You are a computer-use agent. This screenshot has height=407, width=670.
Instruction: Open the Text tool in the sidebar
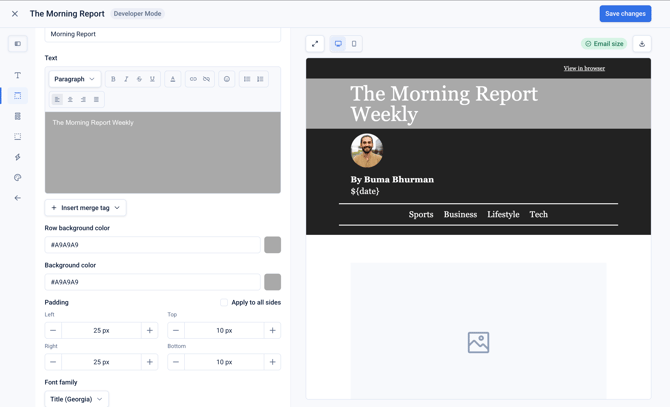pos(18,75)
